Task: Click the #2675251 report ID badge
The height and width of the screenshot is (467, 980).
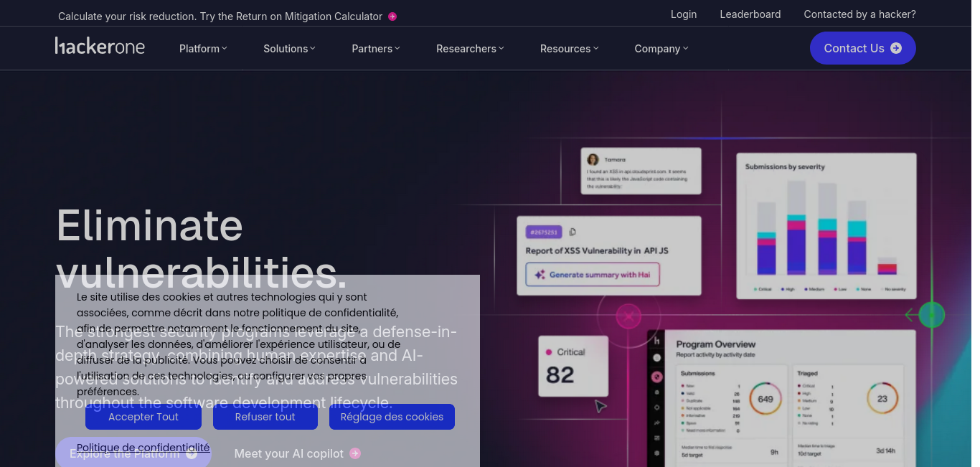Action: pyautogui.click(x=544, y=232)
